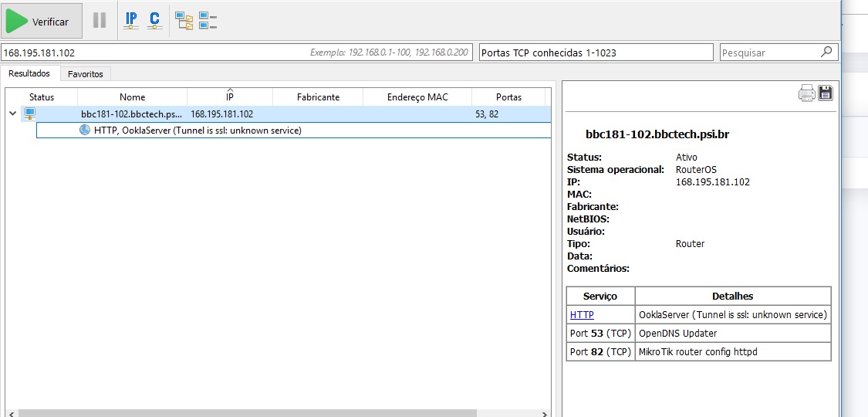
Task: Click the class C subnet icon
Action: [x=154, y=21]
